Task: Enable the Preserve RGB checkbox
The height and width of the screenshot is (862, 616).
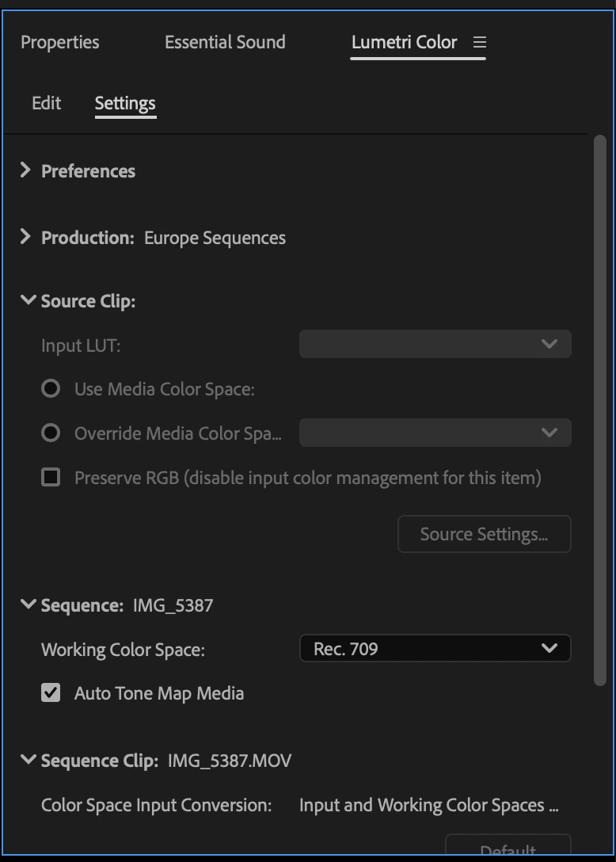Action: (x=51, y=478)
